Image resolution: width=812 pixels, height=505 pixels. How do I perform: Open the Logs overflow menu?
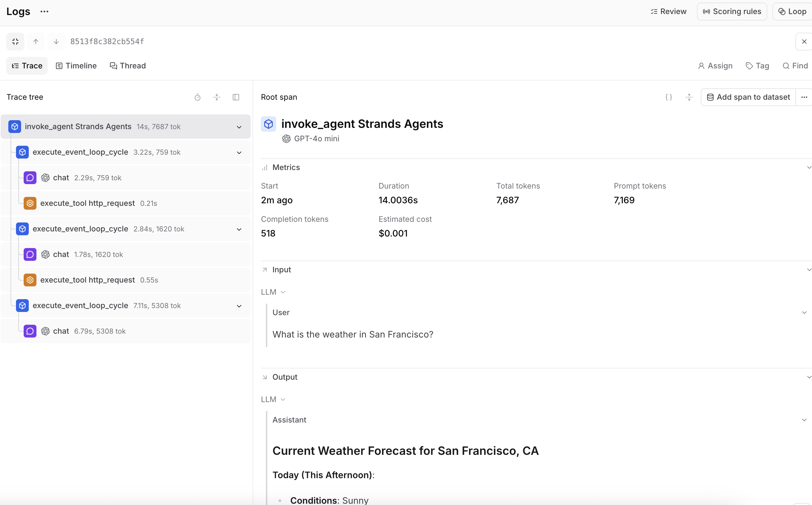pos(44,11)
